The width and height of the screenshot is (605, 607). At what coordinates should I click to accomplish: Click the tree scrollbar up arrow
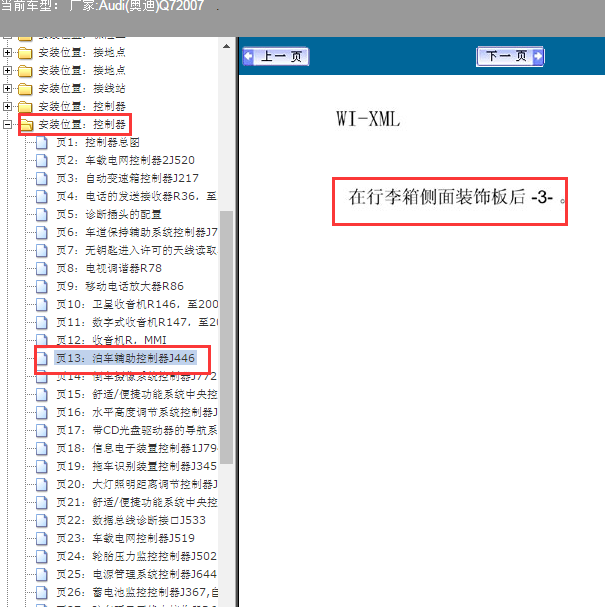(x=226, y=46)
